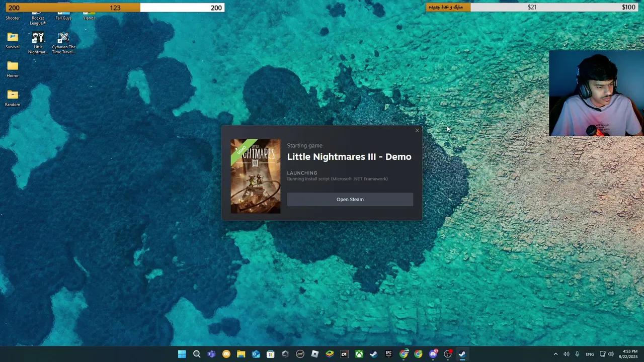Open the yellow chat bubble taskbar app
Screen dimensions: 644x362
pos(226,354)
